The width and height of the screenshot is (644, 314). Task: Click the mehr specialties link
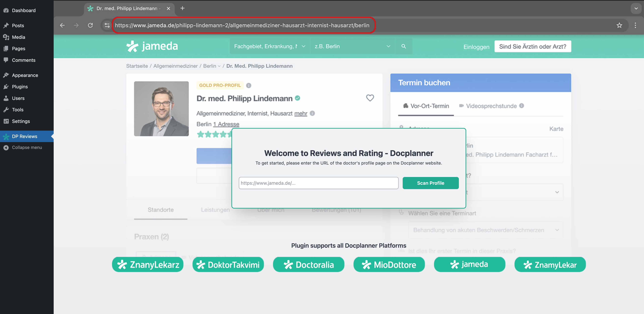point(301,114)
